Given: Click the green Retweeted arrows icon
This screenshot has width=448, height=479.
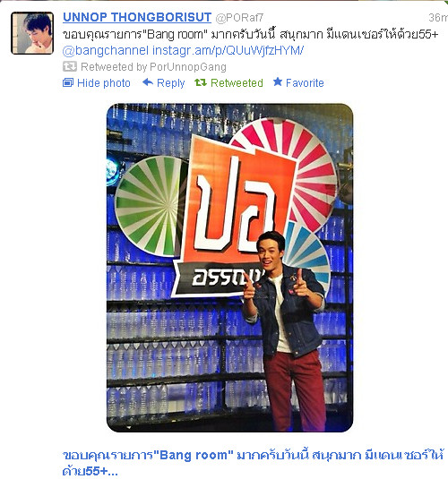Looking at the screenshot, I should coord(201,82).
